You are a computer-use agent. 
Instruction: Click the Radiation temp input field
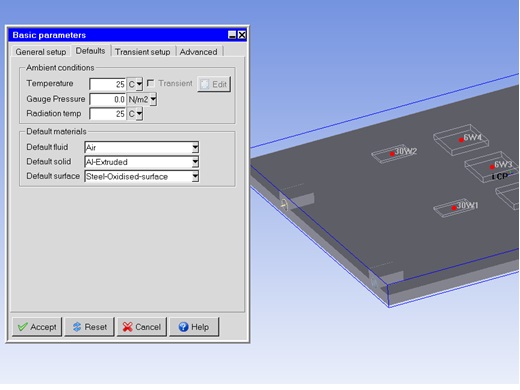(107, 114)
